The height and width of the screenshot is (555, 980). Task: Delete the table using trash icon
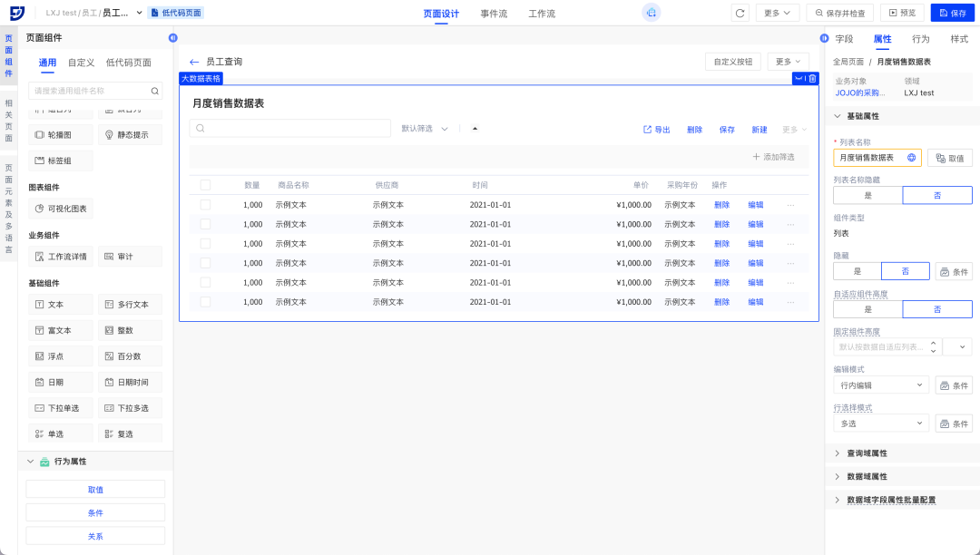coord(812,78)
